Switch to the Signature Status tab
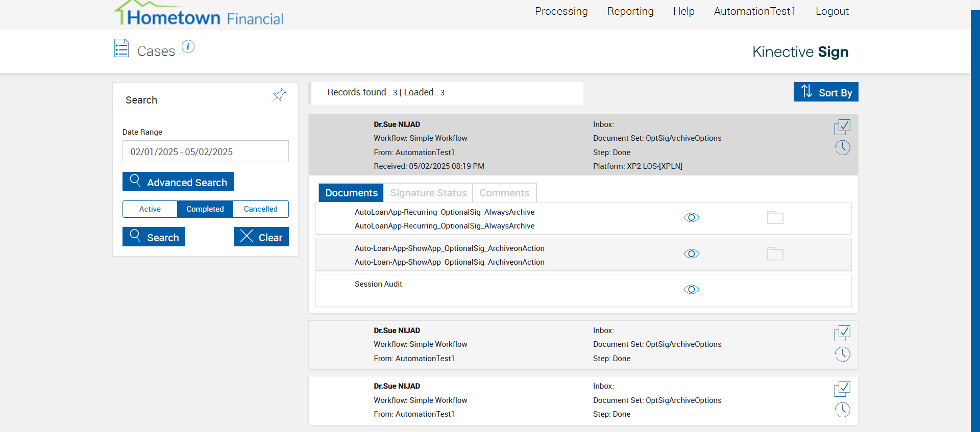This screenshot has height=432, width=980. point(428,193)
